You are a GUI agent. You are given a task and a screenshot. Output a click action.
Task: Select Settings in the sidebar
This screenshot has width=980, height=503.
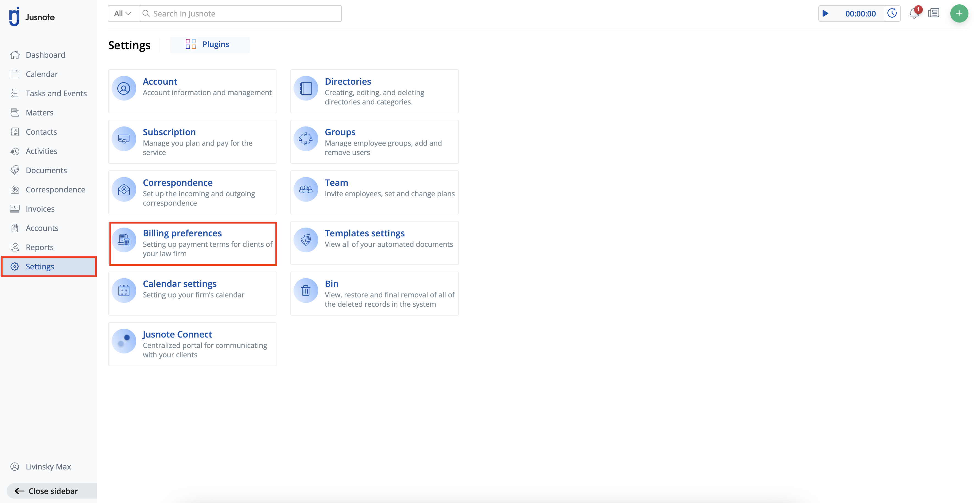coord(49,266)
